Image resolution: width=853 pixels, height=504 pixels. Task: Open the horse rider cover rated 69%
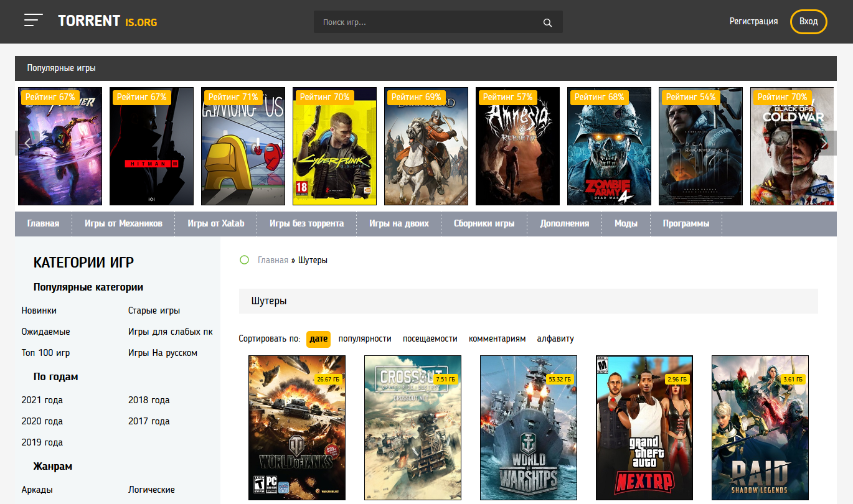click(426, 146)
